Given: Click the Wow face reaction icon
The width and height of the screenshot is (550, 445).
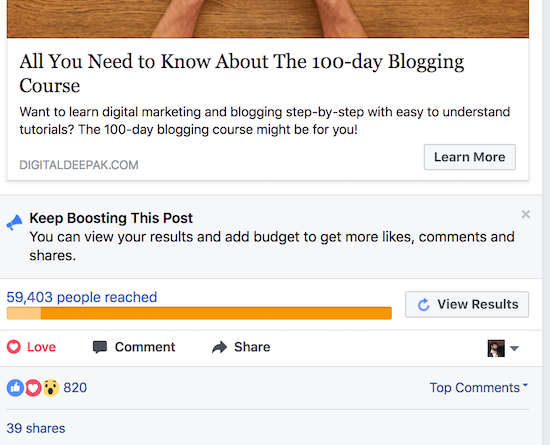Looking at the screenshot, I should pyautogui.click(x=51, y=388).
